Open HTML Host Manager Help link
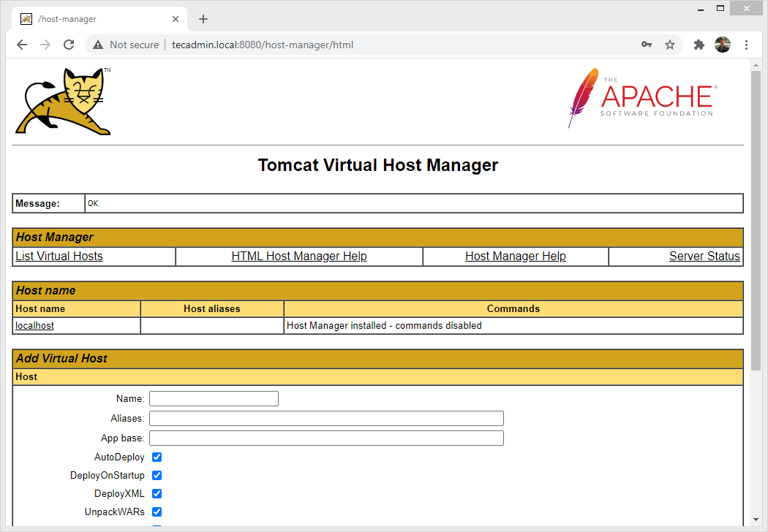This screenshot has width=768, height=532. coord(299,256)
